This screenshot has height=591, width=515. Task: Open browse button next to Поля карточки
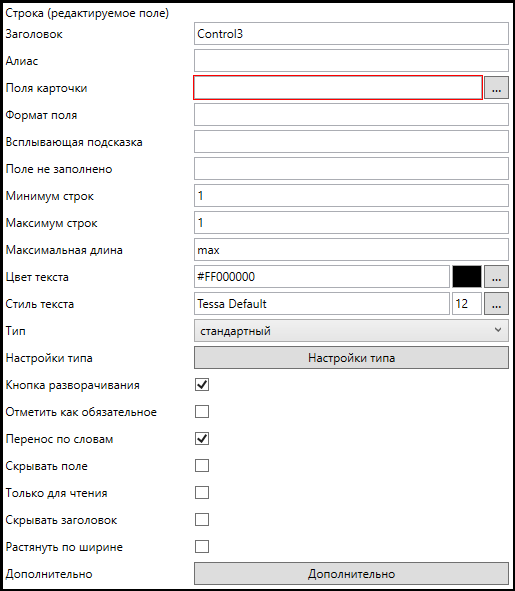496,88
